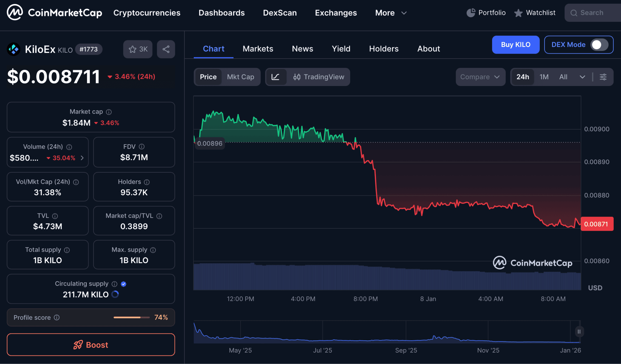Click the Profile score progress bar
Screen dimensions: 621x364
click(x=131, y=317)
